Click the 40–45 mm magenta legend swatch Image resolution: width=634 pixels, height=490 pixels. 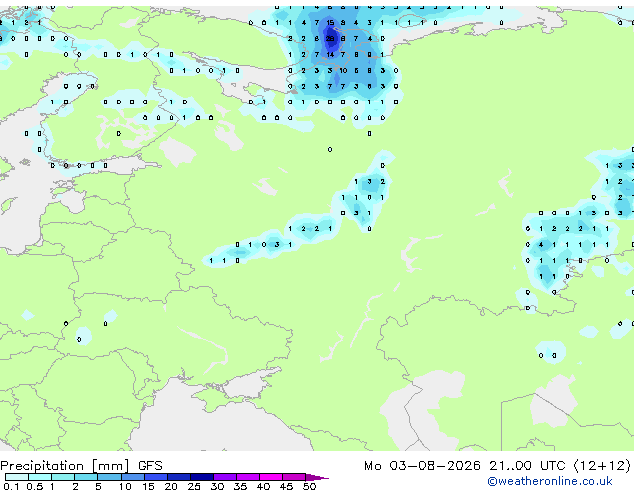click(x=271, y=477)
